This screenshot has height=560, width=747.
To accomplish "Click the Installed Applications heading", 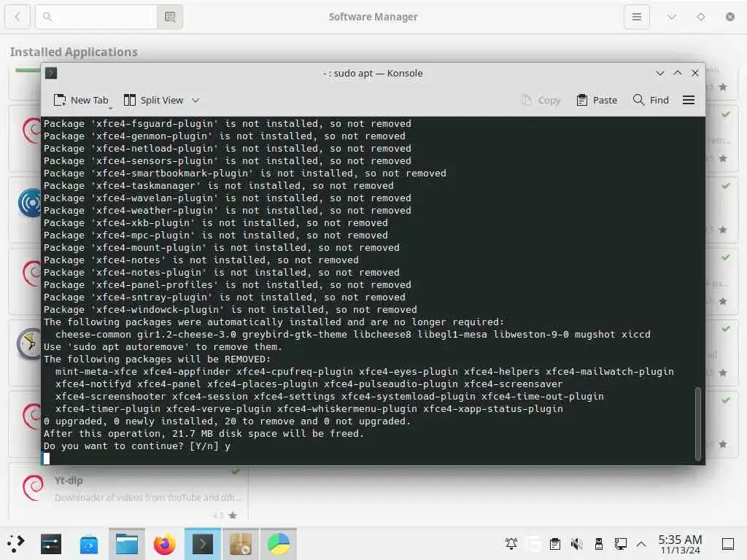I will tap(74, 52).
